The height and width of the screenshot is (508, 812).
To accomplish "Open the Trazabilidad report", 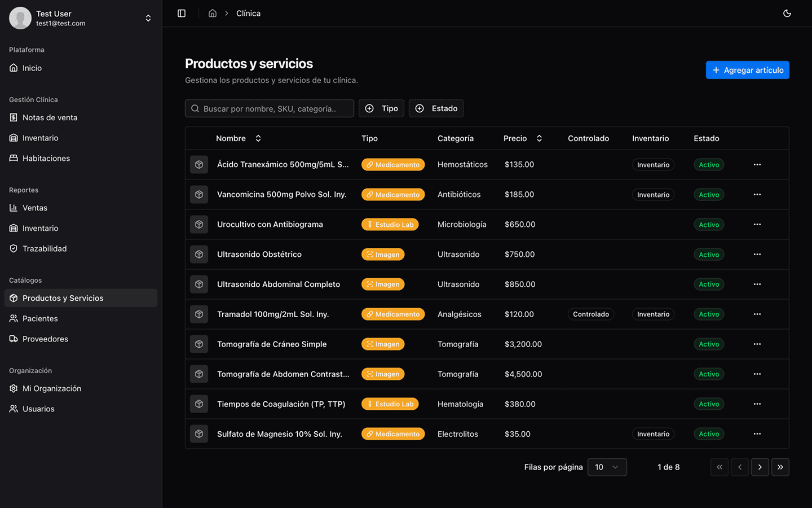I will click(x=45, y=248).
